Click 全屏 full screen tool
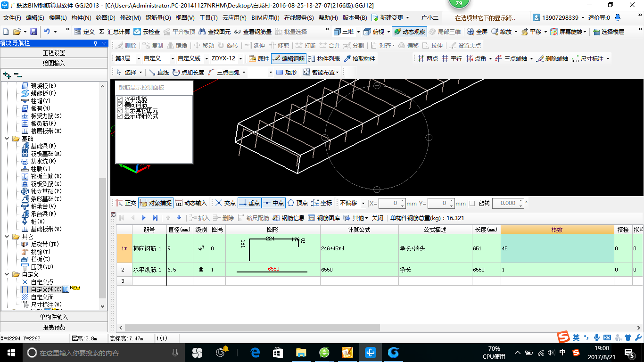The image size is (644, 362). pyautogui.click(x=477, y=32)
